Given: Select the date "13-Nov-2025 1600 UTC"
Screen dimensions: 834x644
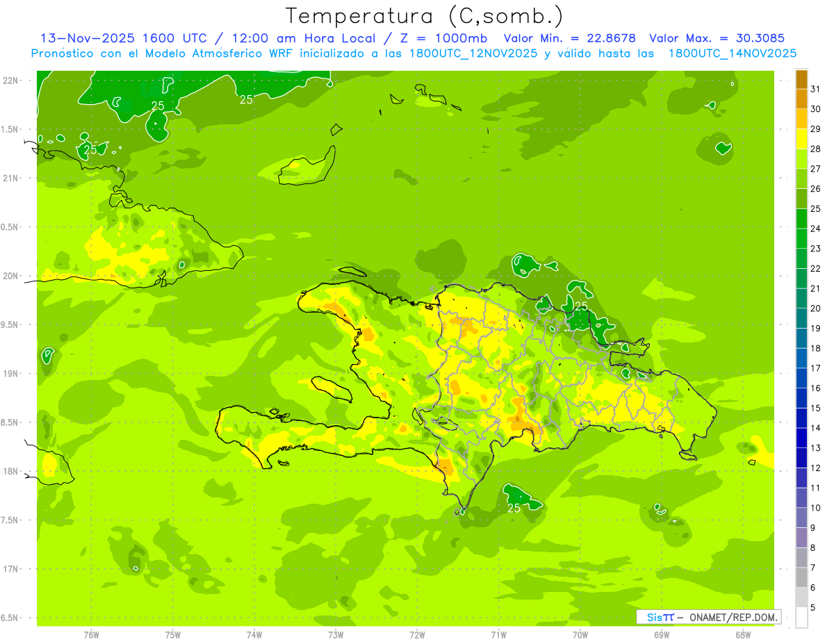Looking at the screenshot, I should click(123, 38).
